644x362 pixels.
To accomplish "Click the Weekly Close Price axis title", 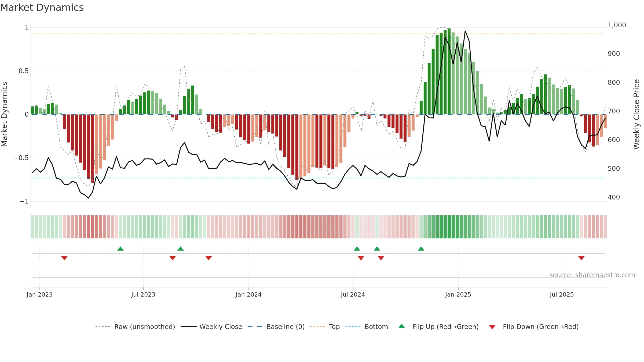I will (x=636, y=114).
